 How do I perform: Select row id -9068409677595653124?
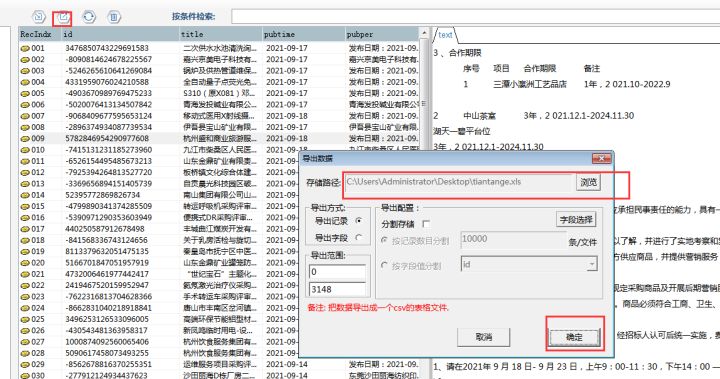pyautogui.click(x=108, y=116)
